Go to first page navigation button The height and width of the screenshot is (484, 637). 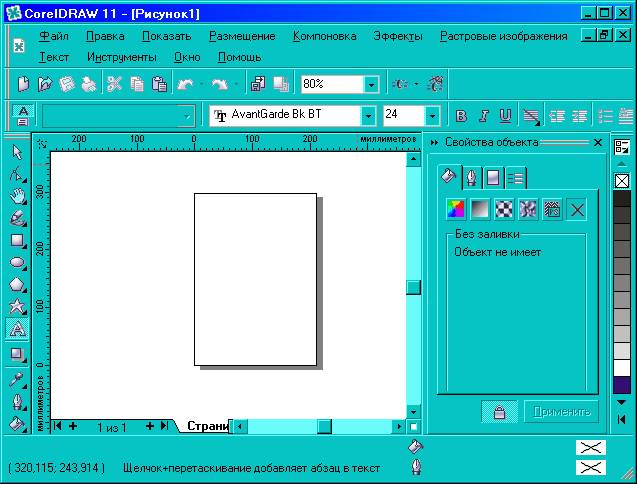[57, 426]
